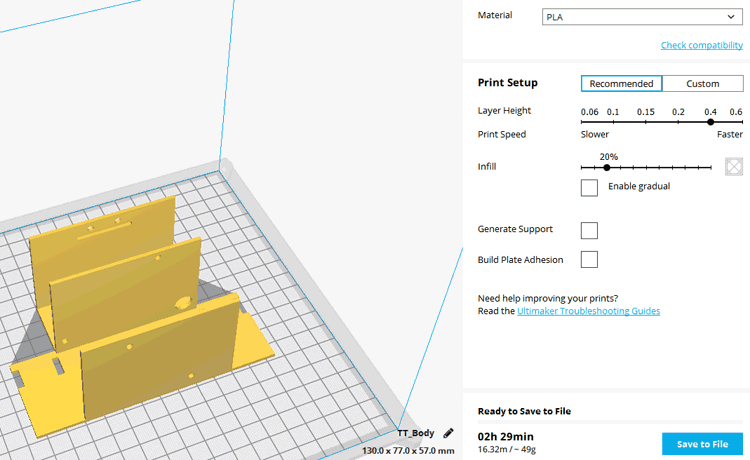Click the Infill slider handle at 20%
The height and width of the screenshot is (460, 750).
[607, 167]
